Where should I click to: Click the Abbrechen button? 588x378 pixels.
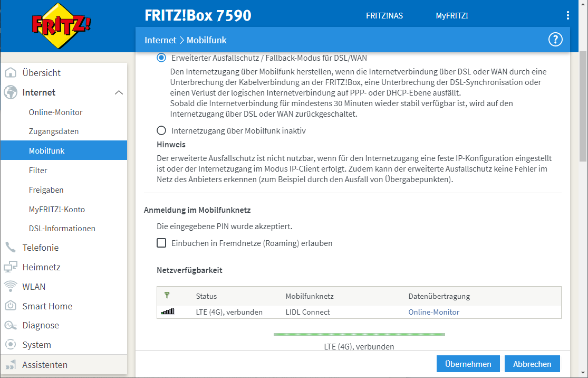[x=532, y=364]
